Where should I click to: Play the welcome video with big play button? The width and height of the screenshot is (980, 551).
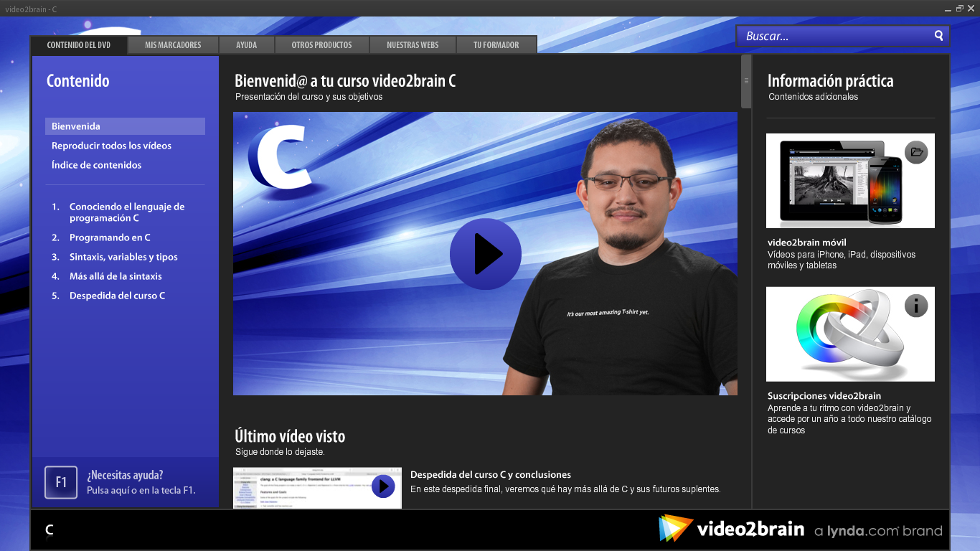[x=486, y=254]
